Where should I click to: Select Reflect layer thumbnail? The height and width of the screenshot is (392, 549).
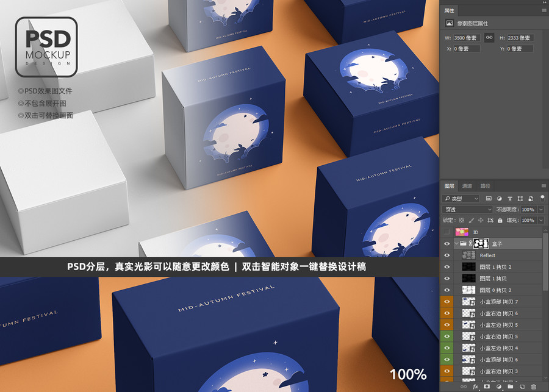pyautogui.click(x=469, y=255)
